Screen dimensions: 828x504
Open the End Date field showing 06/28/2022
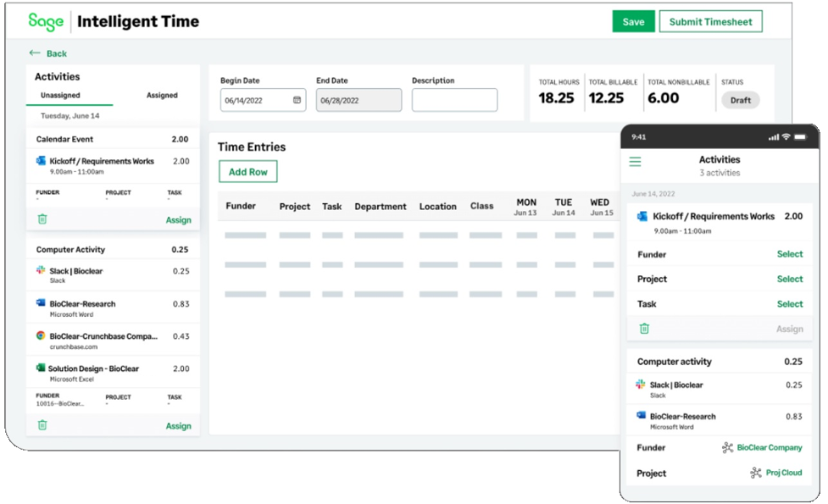(359, 100)
